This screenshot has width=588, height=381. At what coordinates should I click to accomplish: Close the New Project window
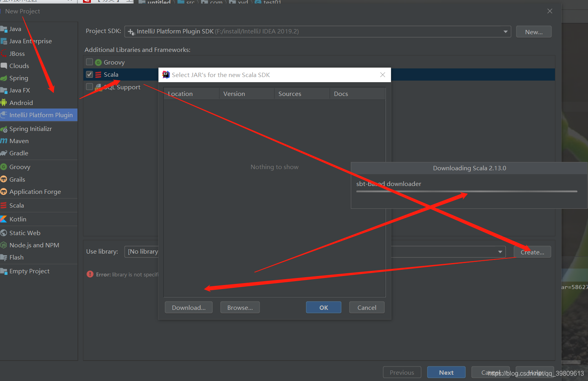point(550,11)
